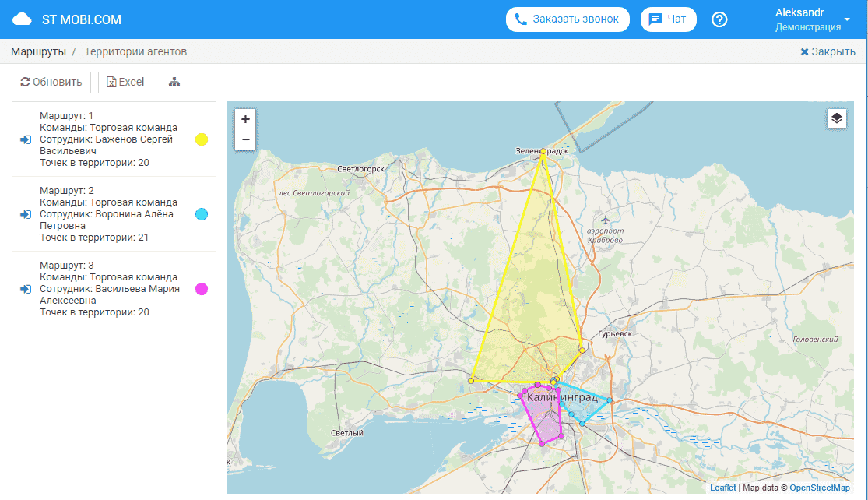This screenshot has width=868, height=500.
Task: Select Территории агентов breadcrumb item
Action: pyautogui.click(x=135, y=51)
